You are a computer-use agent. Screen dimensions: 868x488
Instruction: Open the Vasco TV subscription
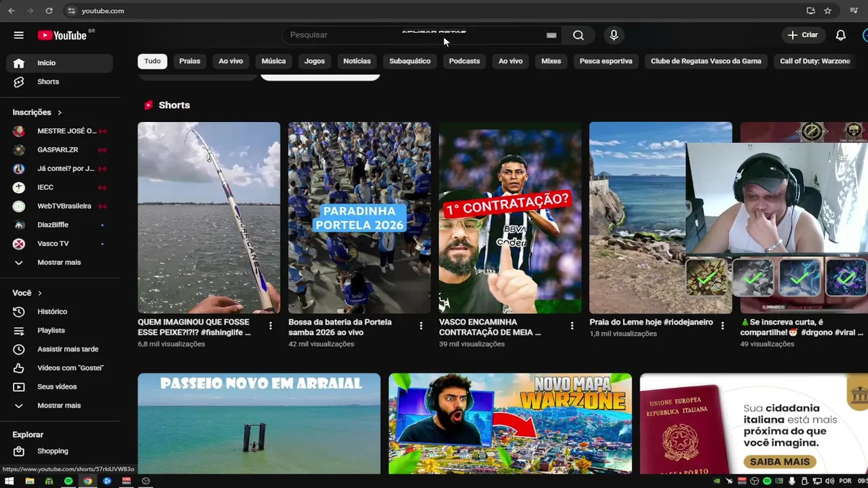coord(60,243)
